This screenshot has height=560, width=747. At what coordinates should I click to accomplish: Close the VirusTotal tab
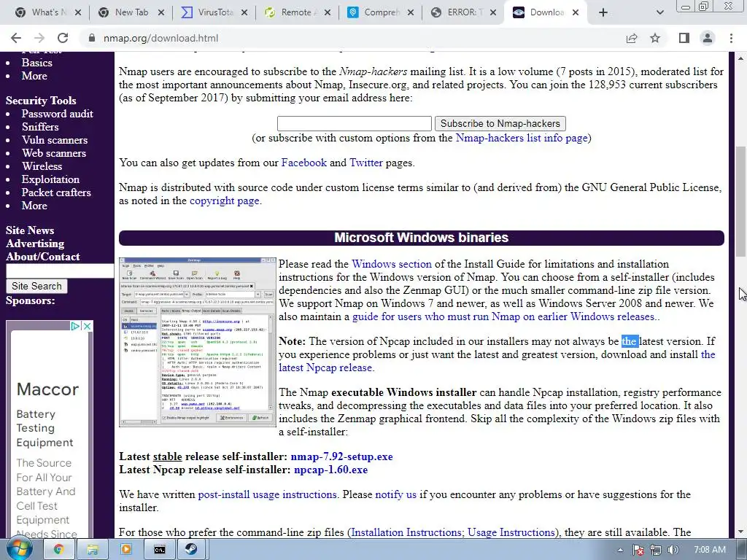[x=244, y=12]
